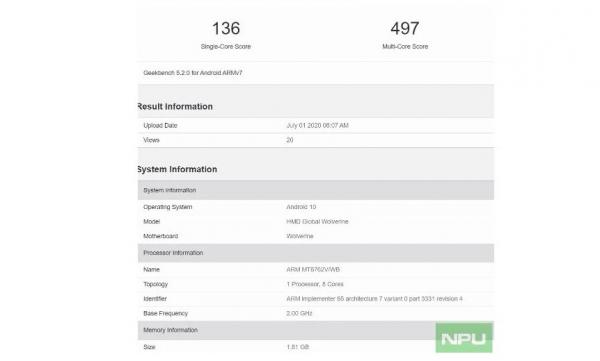Click the multi-core score value 497
The image size is (600, 361).
coord(405,28)
